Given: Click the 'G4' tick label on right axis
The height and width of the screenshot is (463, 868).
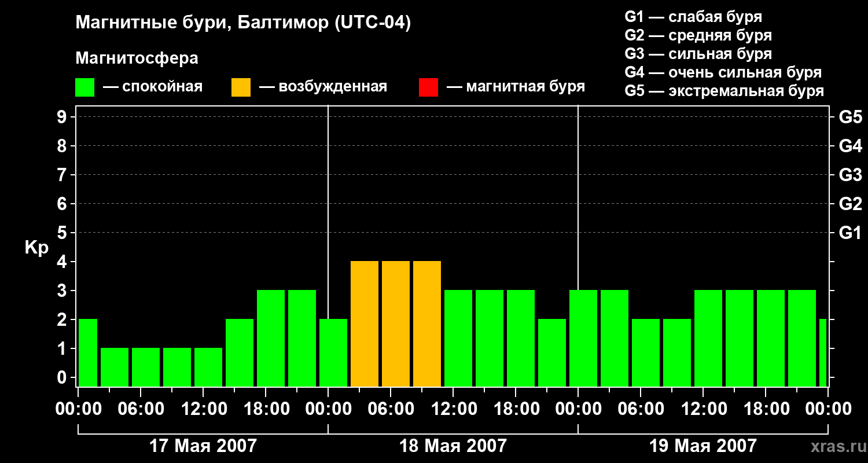Looking at the screenshot, I should (x=851, y=146).
